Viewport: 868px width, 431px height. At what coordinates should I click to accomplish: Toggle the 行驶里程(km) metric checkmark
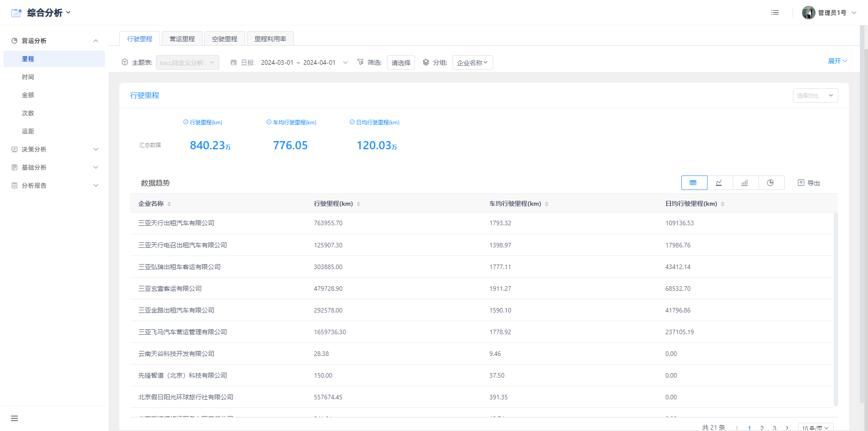coord(186,122)
